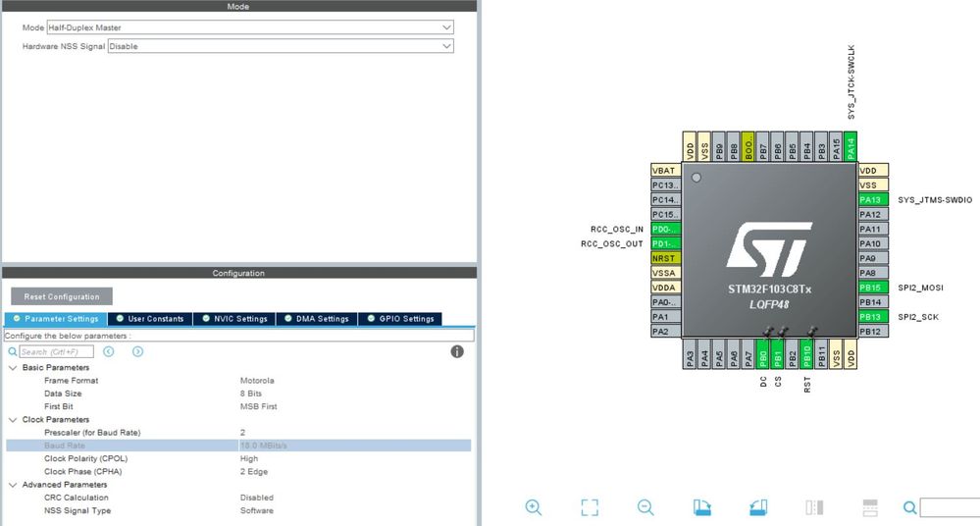Screen dimensions: 980x526
Task: Select the NSS Signal Type value Software
Action: pyautogui.click(x=257, y=511)
